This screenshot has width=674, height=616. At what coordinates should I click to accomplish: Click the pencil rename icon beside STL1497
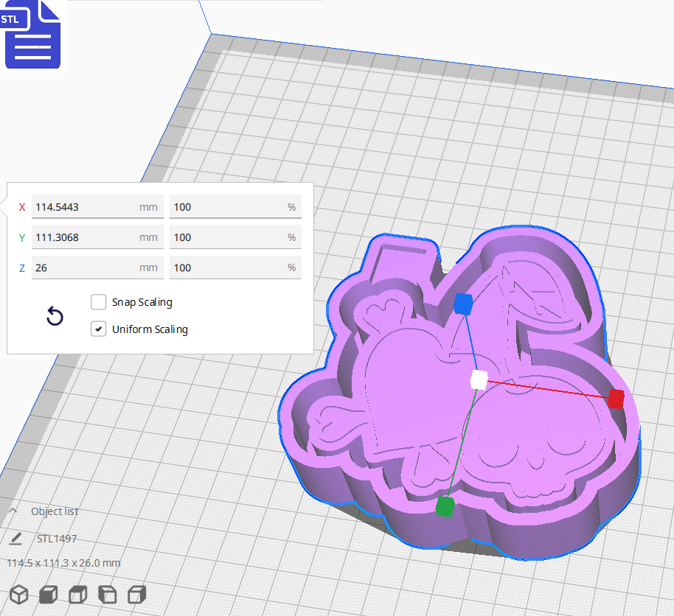[15, 539]
